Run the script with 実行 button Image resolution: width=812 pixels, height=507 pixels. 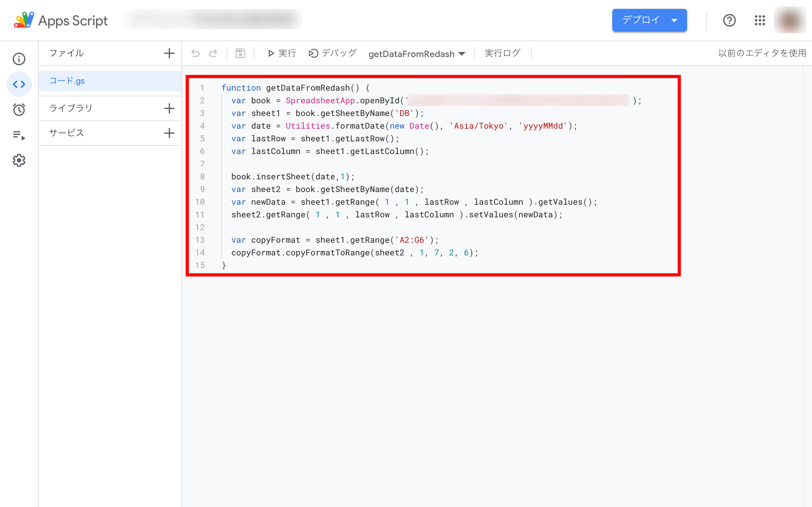click(x=282, y=53)
